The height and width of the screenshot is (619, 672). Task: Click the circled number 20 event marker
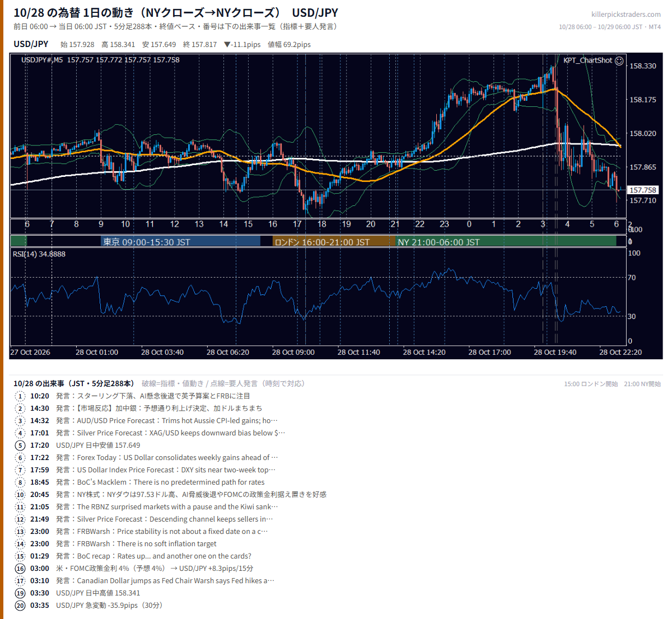point(20,606)
